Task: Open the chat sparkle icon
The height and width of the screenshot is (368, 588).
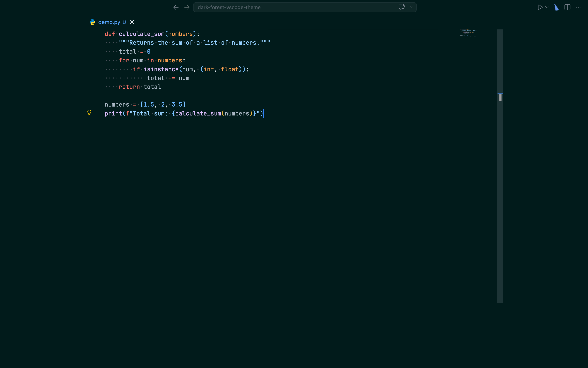Action: pyautogui.click(x=402, y=7)
